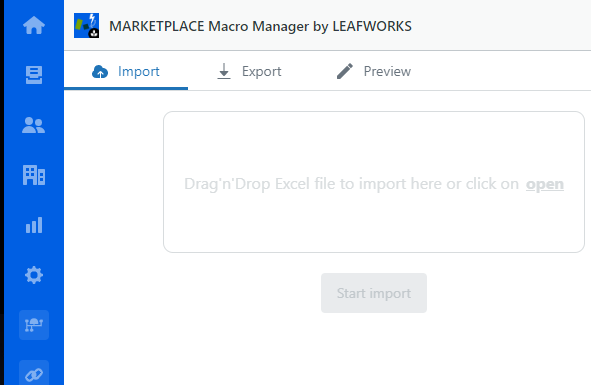Open the Views icon in sidebar

click(x=34, y=75)
